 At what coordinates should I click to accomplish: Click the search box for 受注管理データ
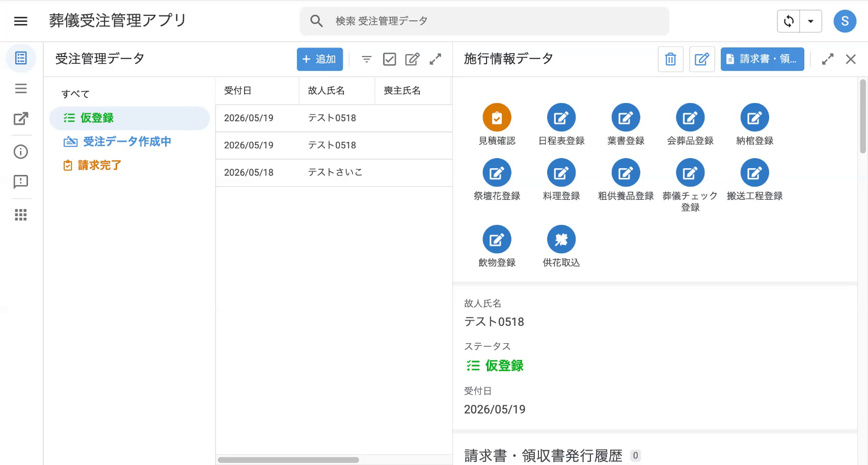click(x=484, y=21)
